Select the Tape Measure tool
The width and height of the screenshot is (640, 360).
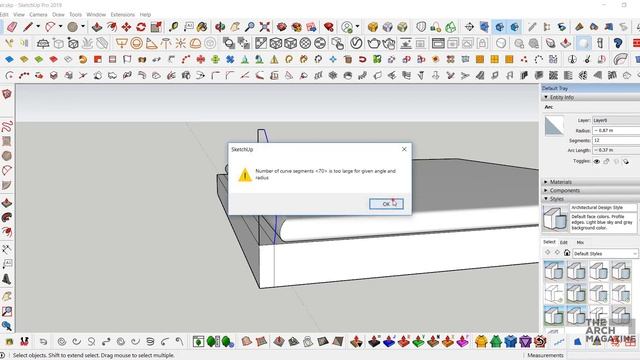[x=173, y=27]
